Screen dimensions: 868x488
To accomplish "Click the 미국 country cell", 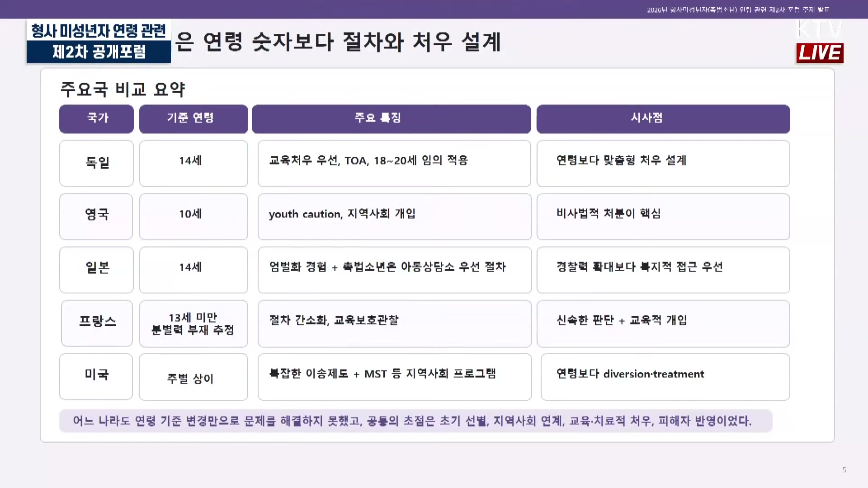I will (96, 376).
